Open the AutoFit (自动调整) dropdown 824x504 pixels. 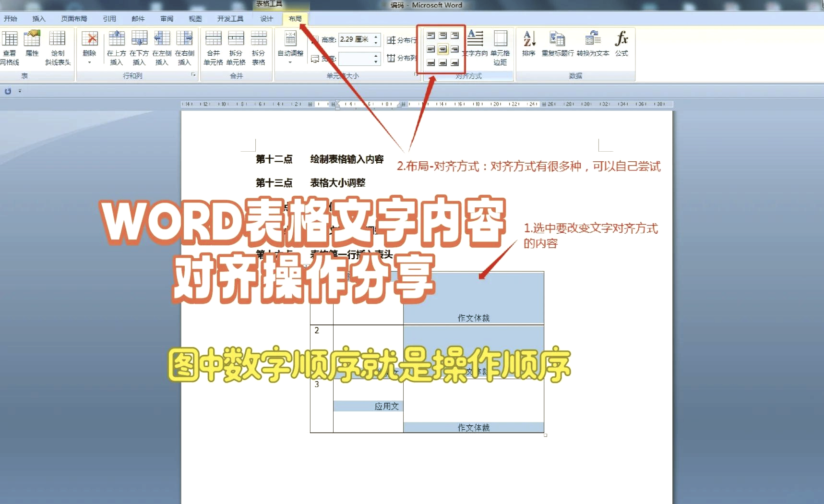pyautogui.click(x=290, y=48)
